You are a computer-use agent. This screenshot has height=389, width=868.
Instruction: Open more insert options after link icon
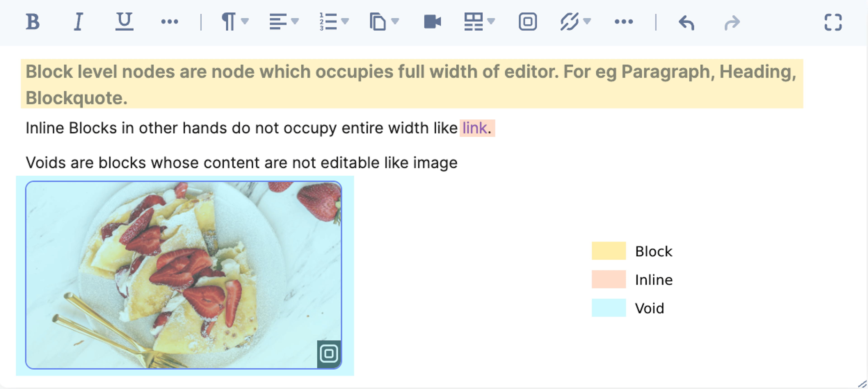point(623,22)
